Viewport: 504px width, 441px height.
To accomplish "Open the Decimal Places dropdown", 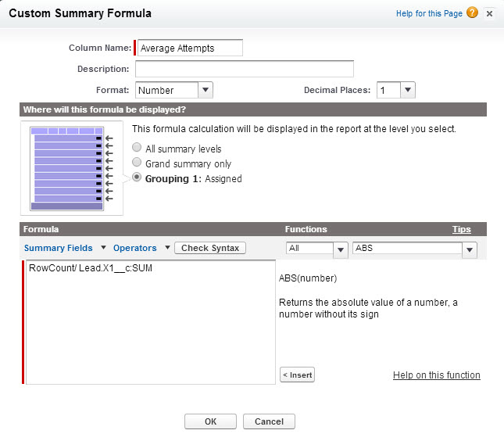I will coord(396,90).
